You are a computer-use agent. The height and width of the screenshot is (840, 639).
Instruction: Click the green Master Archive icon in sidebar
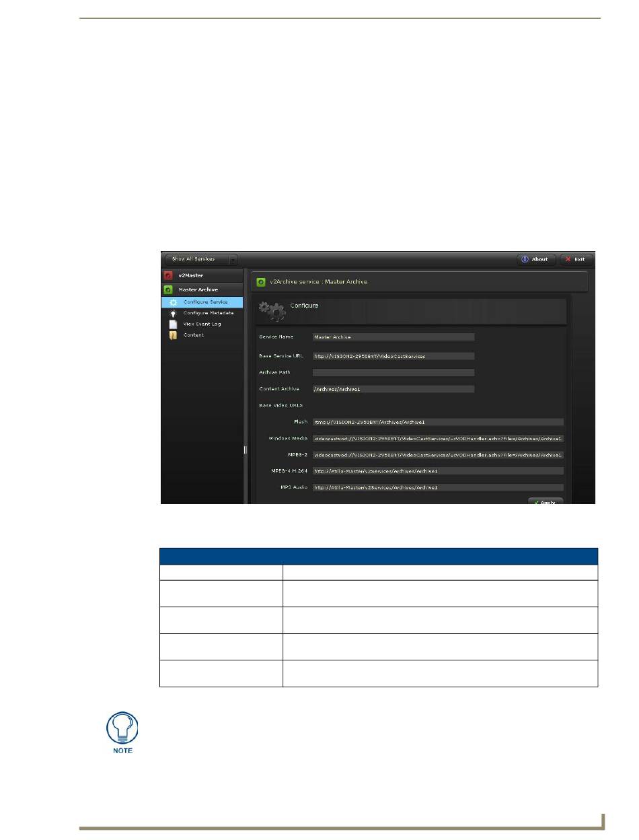pyautogui.click(x=168, y=289)
